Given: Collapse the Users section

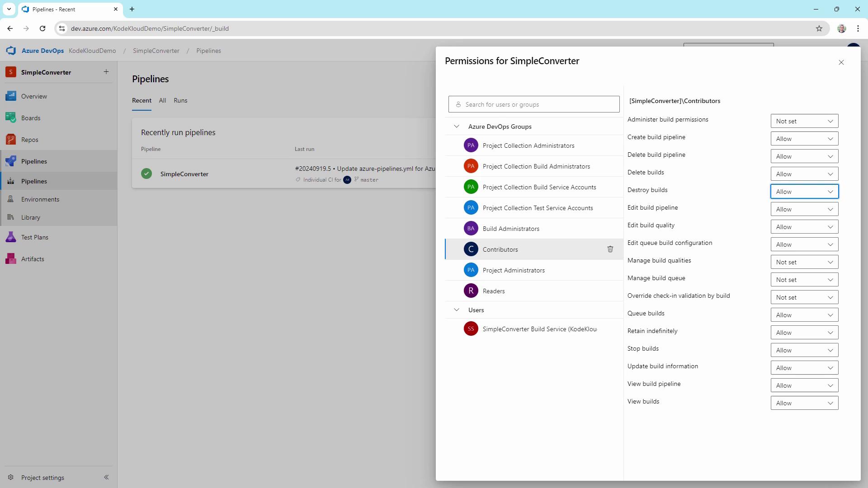Looking at the screenshot, I should (x=457, y=310).
